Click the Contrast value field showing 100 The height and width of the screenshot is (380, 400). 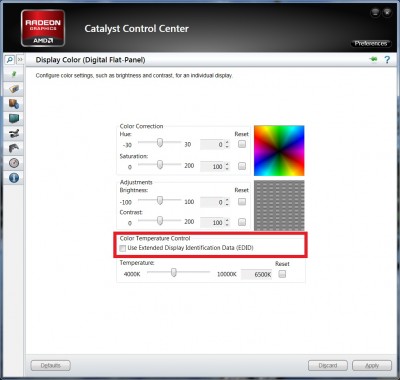tap(212, 222)
